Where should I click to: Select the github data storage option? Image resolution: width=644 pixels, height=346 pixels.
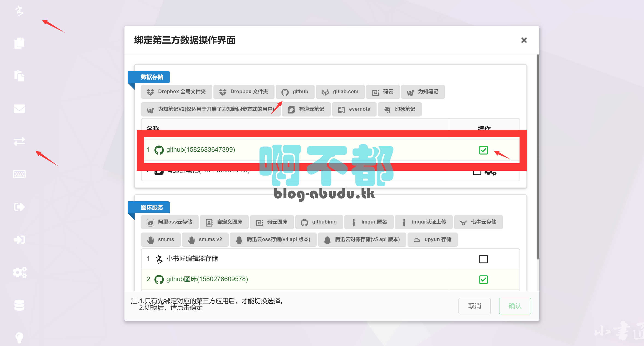[x=295, y=92]
